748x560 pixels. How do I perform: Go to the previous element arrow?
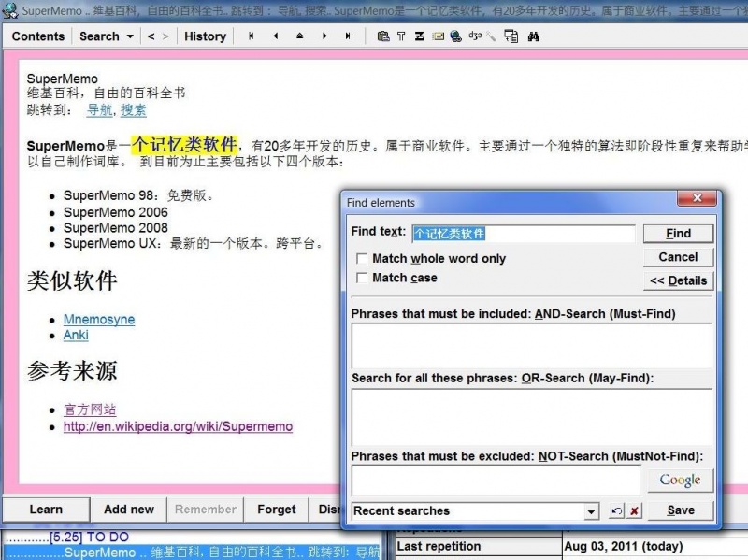point(275,36)
